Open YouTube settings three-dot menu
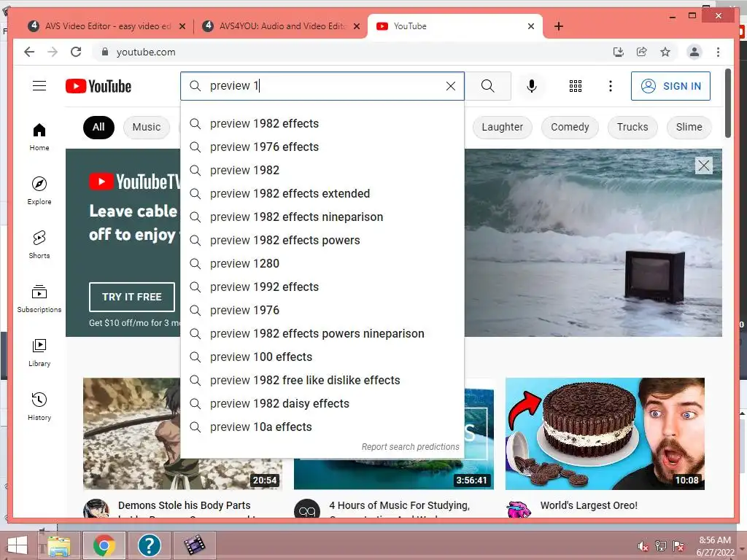Image resolution: width=747 pixels, height=560 pixels. point(611,86)
